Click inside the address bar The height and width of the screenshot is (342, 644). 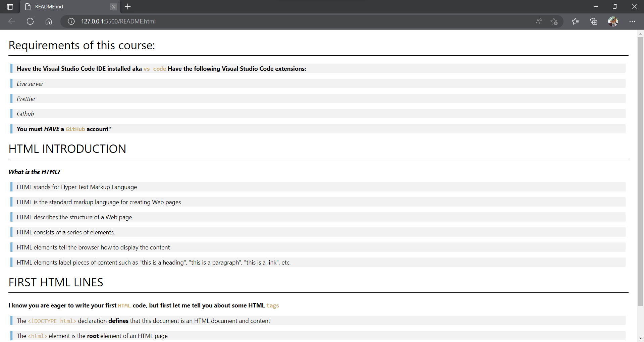tap(235, 21)
